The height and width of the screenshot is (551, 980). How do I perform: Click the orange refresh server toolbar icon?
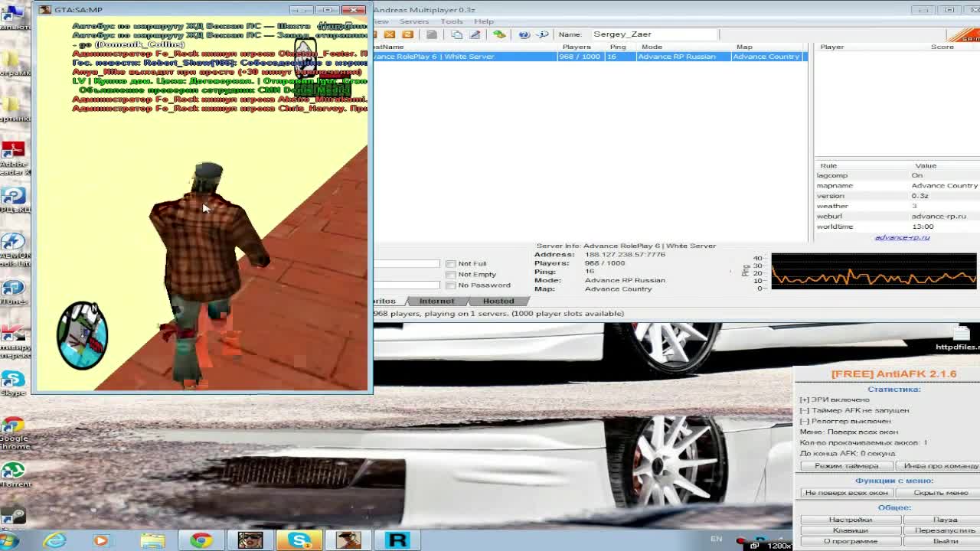[x=407, y=34]
